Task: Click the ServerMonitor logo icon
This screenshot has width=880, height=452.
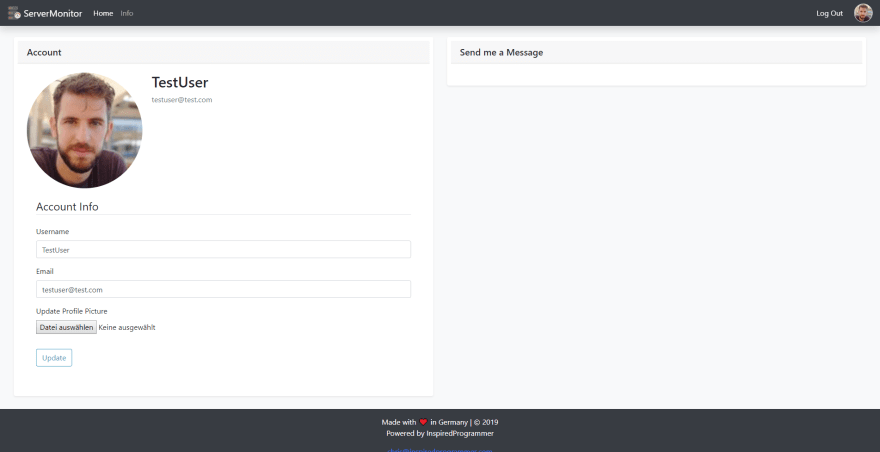Action: (14, 13)
